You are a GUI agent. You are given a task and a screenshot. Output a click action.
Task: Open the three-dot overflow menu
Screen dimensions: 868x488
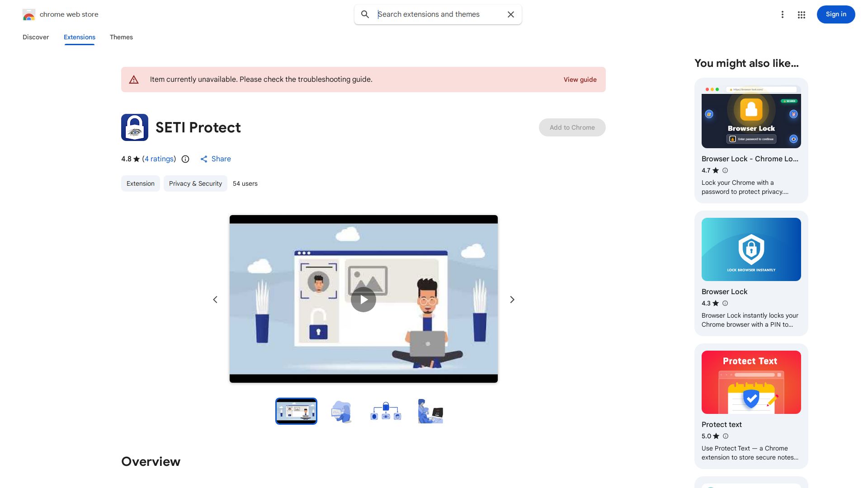click(x=783, y=14)
